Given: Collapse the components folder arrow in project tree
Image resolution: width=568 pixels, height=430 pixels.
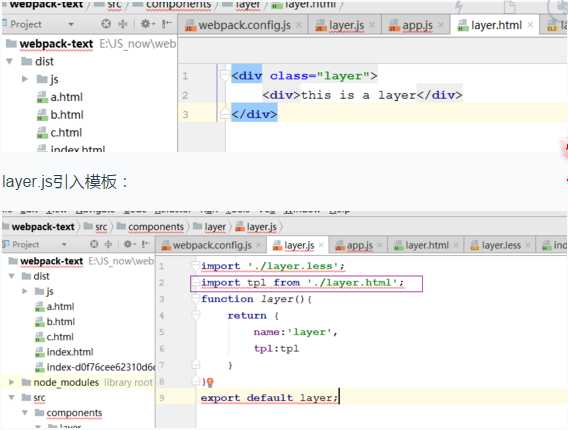Looking at the screenshot, I should [25, 413].
